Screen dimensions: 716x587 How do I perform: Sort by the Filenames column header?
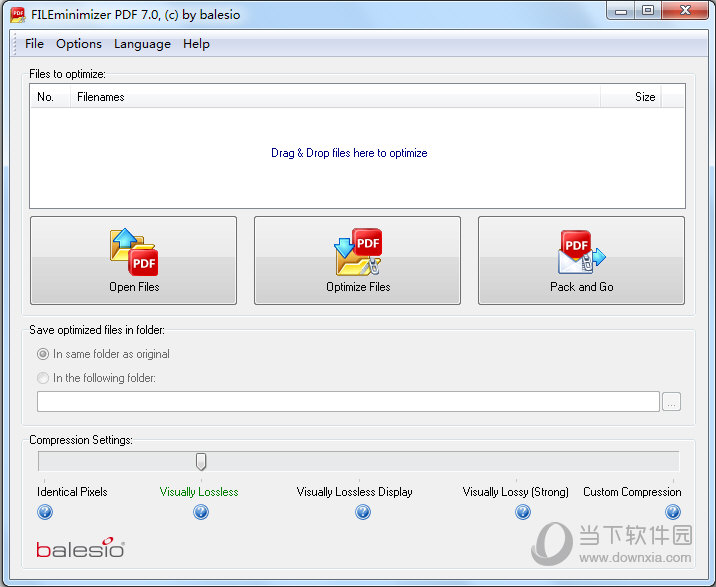pos(335,97)
